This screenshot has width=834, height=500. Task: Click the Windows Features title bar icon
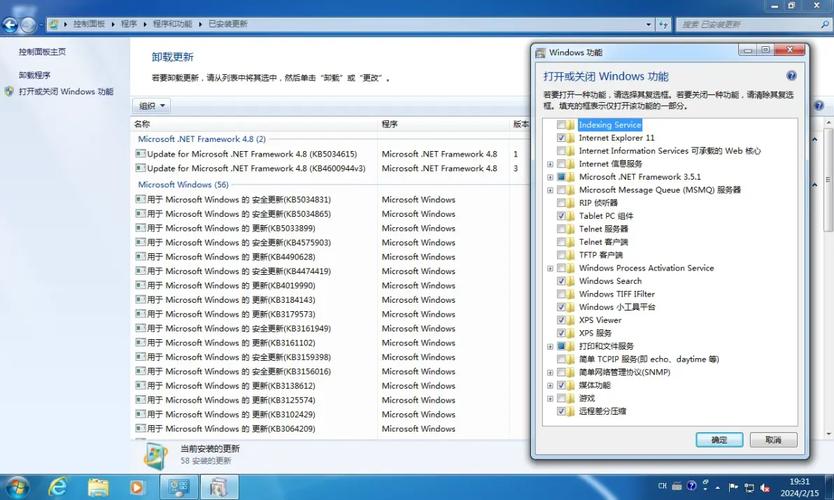point(540,53)
